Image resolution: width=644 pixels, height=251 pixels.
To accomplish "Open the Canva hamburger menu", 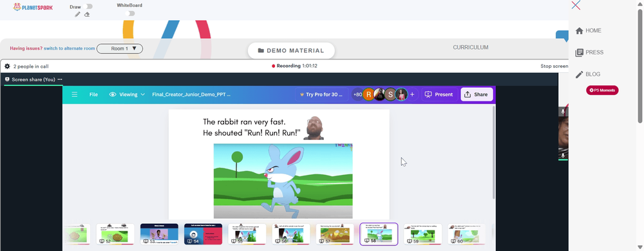I will tap(74, 94).
